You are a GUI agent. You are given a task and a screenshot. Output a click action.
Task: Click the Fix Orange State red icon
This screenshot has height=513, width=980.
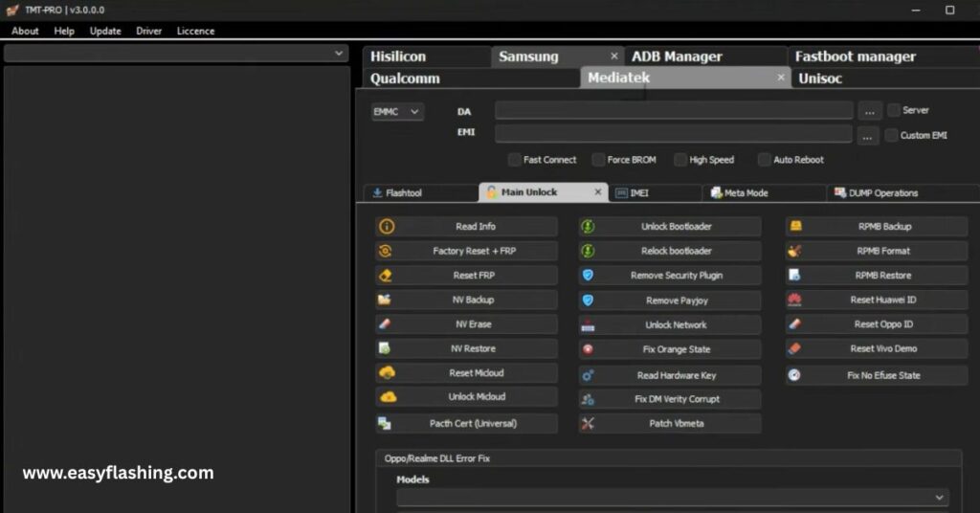(588, 349)
